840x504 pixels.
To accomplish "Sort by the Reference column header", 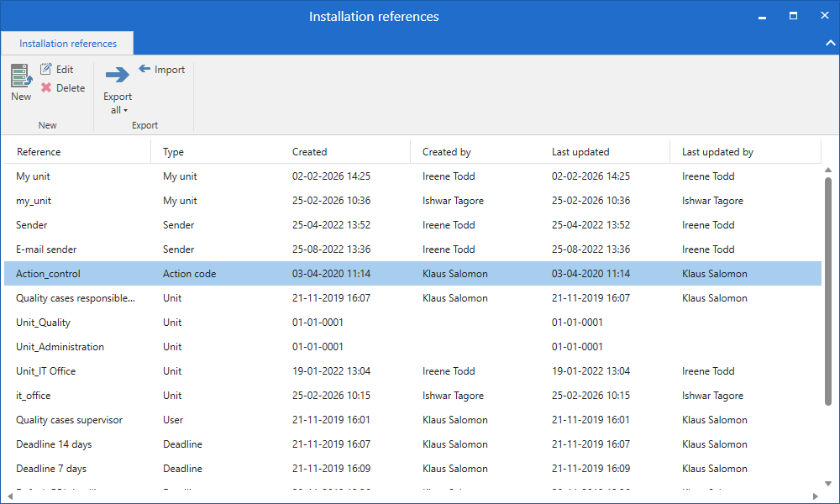I will [40, 151].
